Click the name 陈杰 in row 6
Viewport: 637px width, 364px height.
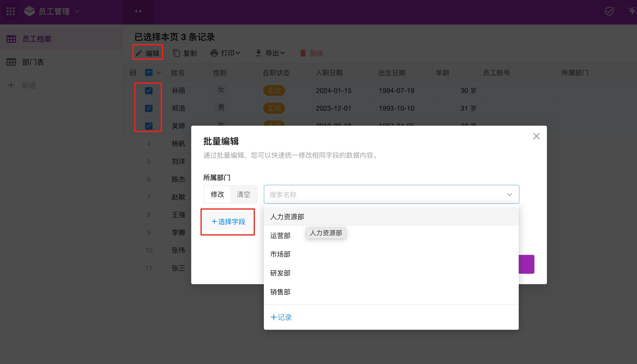(x=178, y=179)
